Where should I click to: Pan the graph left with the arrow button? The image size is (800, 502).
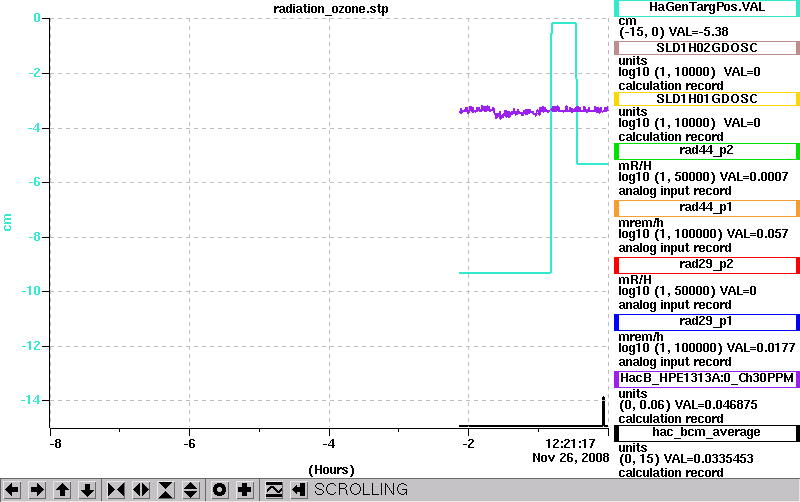tap(12, 490)
